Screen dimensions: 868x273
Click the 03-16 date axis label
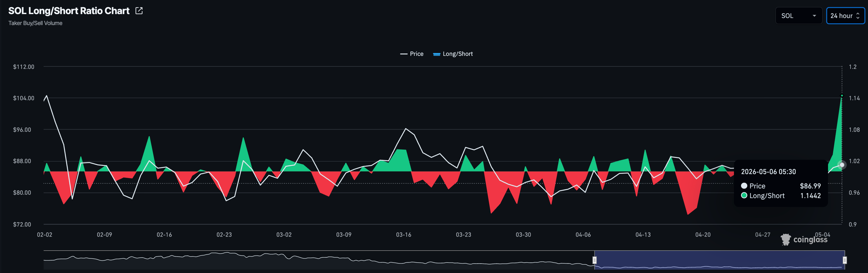404,235
